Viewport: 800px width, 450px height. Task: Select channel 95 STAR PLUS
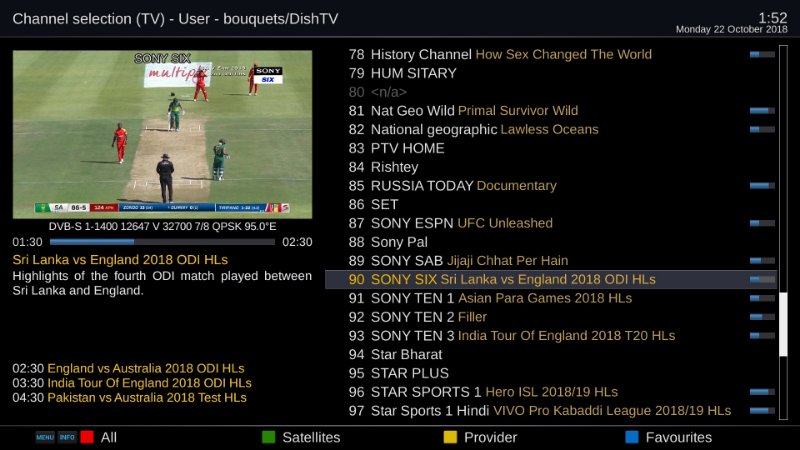(x=551, y=373)
